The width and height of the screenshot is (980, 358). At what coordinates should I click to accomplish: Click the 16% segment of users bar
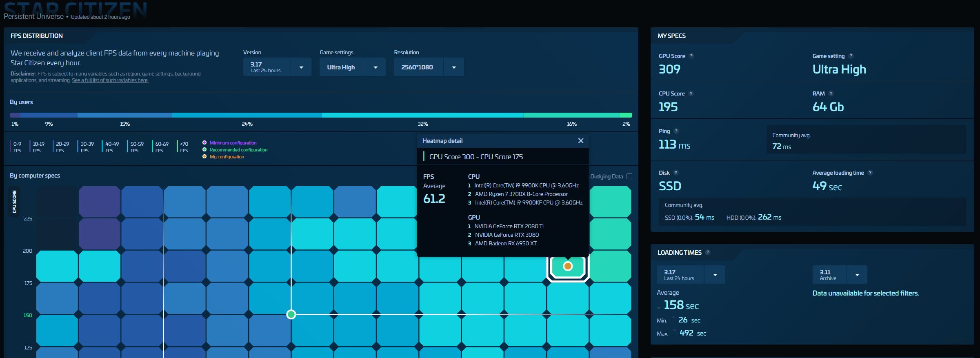pyautogui.click(x=571, y=115)
